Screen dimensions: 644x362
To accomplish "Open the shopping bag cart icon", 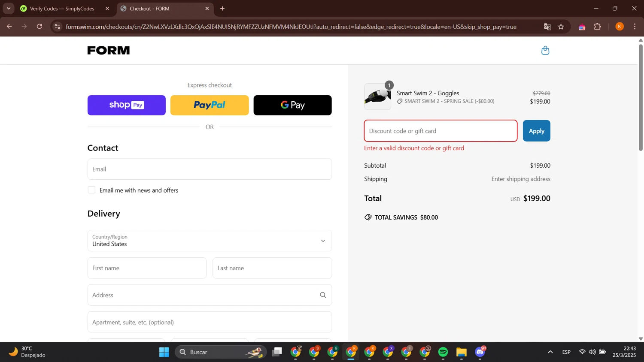I will pyautogui.click(x=545, y=51).
